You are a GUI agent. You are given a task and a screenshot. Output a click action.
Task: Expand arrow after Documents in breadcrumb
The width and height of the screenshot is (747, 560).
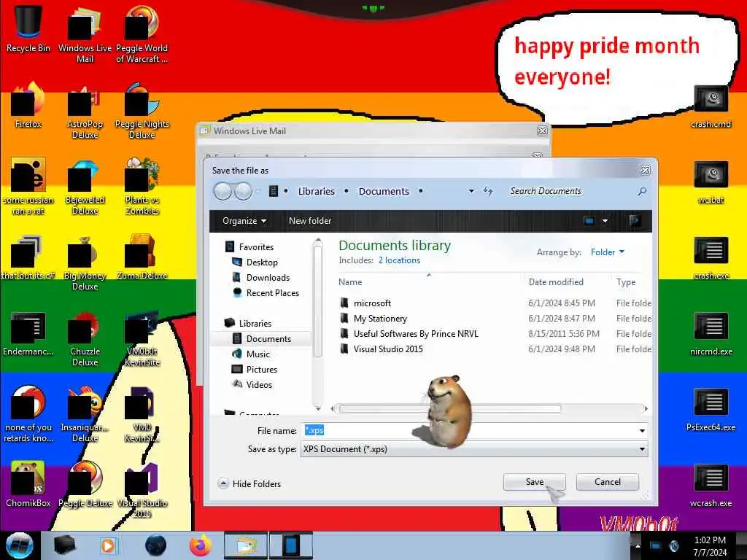coord(421,191)
